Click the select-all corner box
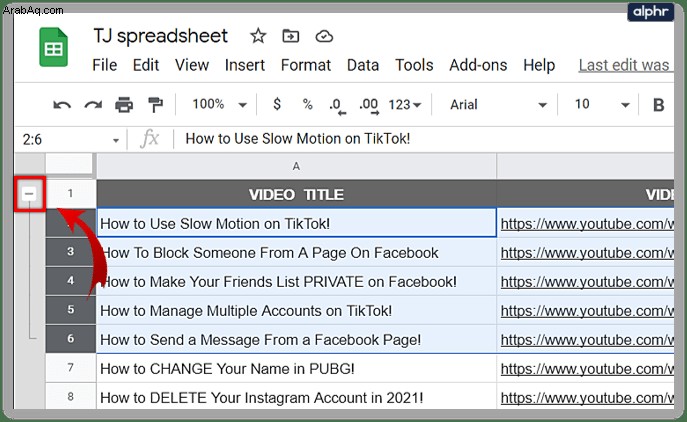The height and width of the screenshot is (422, 687). point(70,166)
